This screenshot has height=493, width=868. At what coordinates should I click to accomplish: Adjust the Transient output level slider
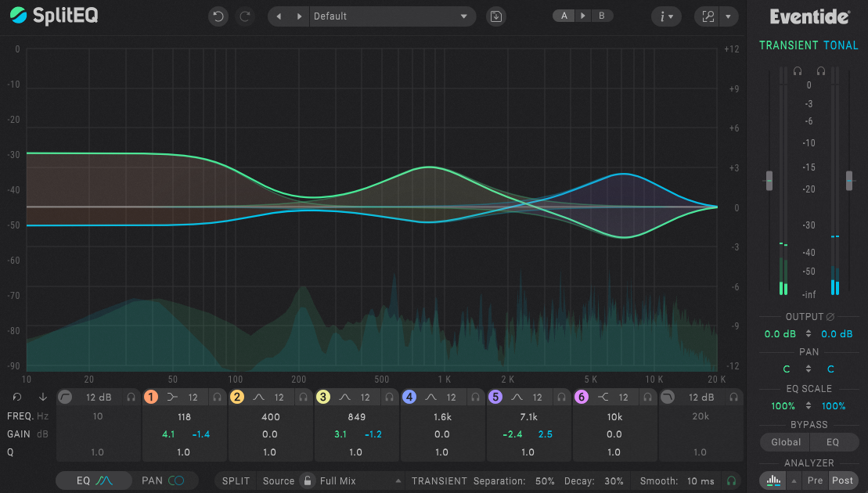(x=769, y=181)
